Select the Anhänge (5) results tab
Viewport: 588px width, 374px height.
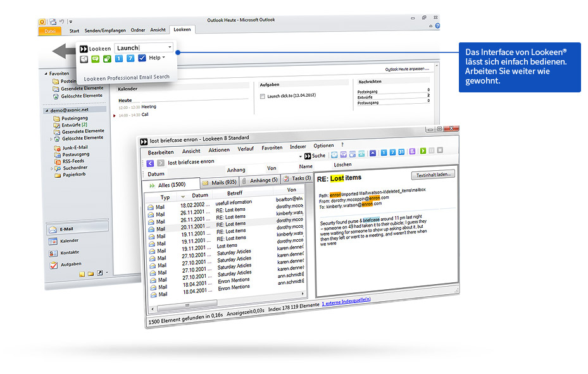point(260,180)
